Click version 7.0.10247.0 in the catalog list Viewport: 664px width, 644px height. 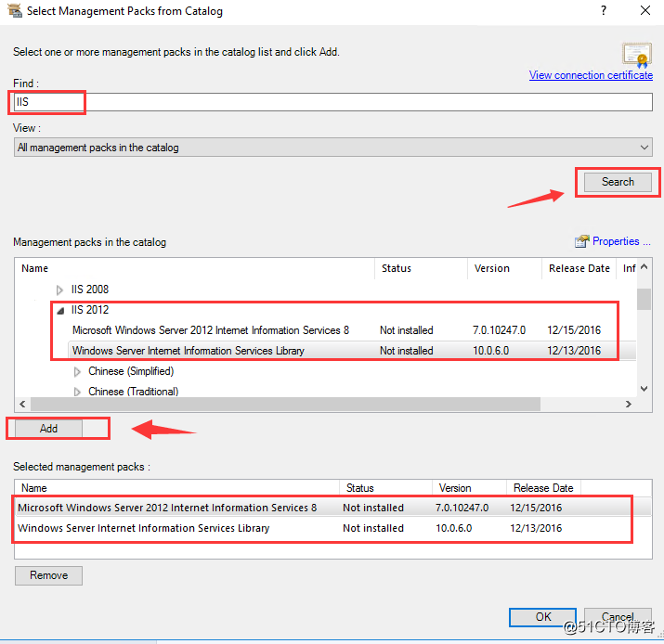pyautogui.click(x=499, y=330)
